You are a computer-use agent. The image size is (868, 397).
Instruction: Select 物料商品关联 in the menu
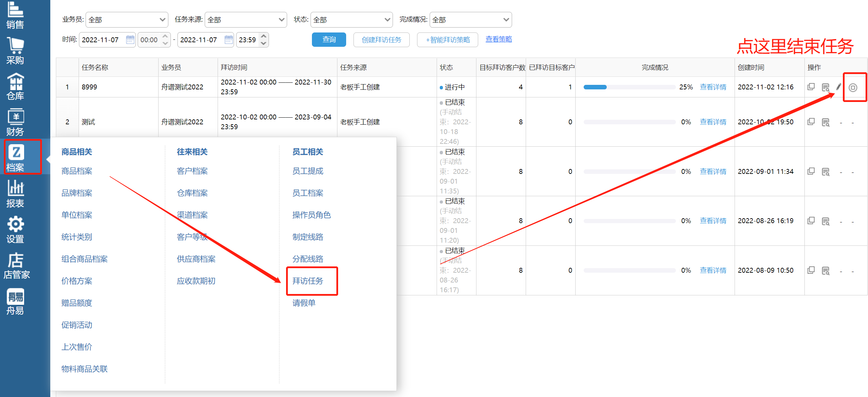pos(85,369)
